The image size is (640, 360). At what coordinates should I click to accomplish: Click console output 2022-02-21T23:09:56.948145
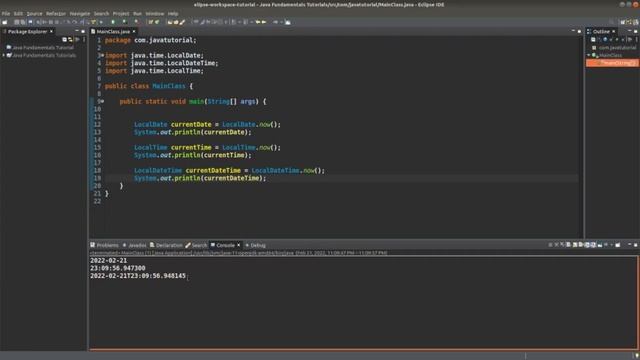click(x=138, y=276)
